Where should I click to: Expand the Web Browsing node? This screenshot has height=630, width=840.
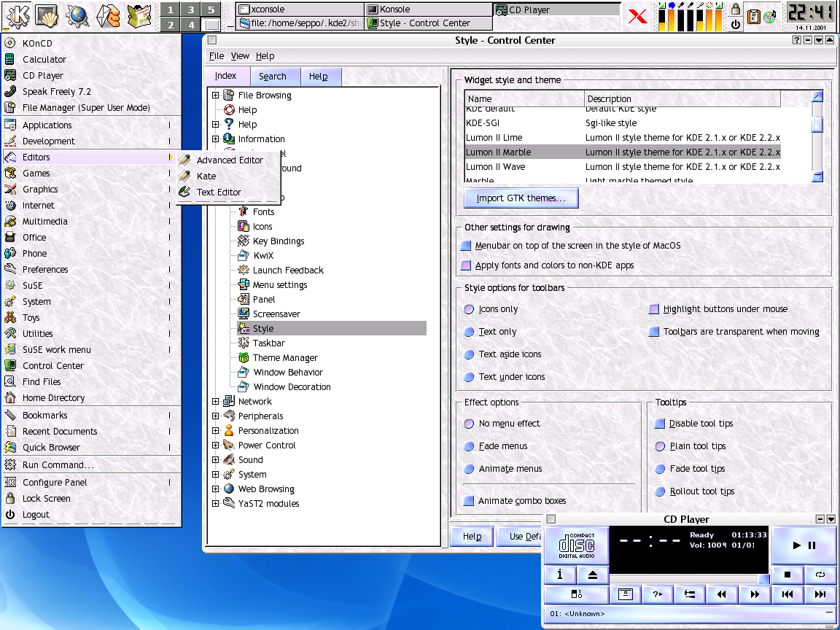click(x=215, y=489)
